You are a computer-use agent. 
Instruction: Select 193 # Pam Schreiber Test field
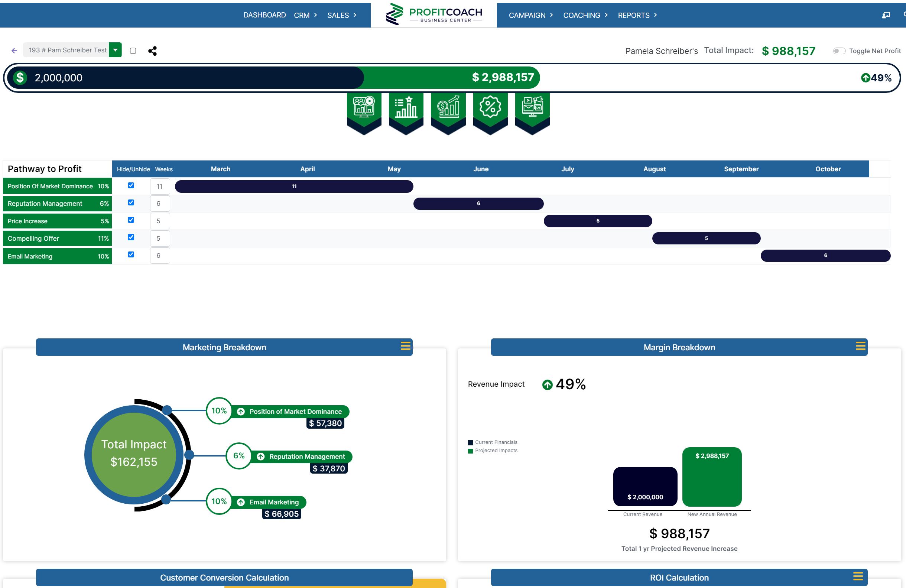pos(66,50)
